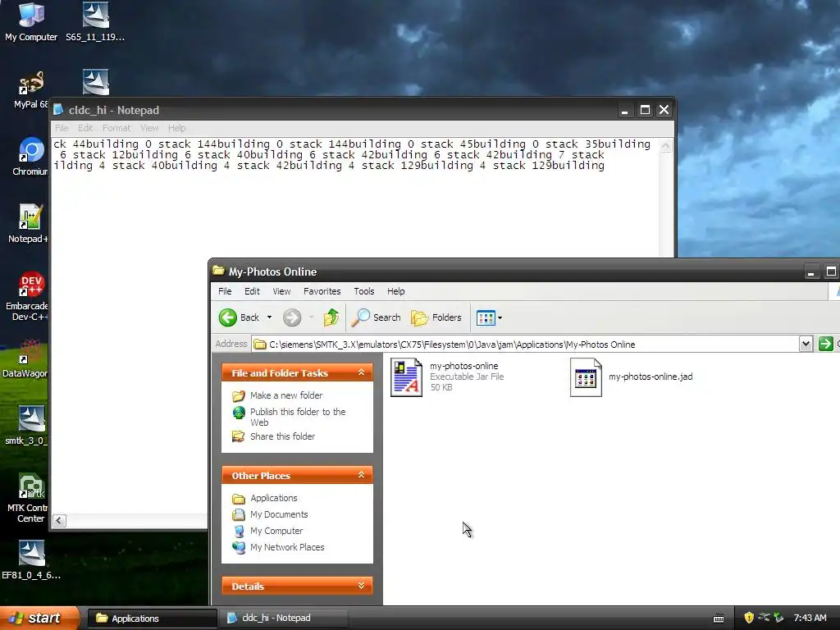The width and height of the screenshot is (840, 630).
Task: Go up one folder level
Action: (x=331, y=317)
